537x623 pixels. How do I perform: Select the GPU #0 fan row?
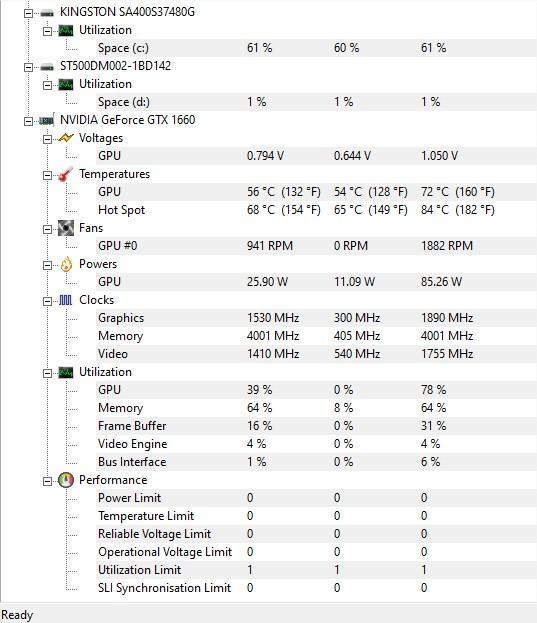pyautogui.click(x=316, y=246)
